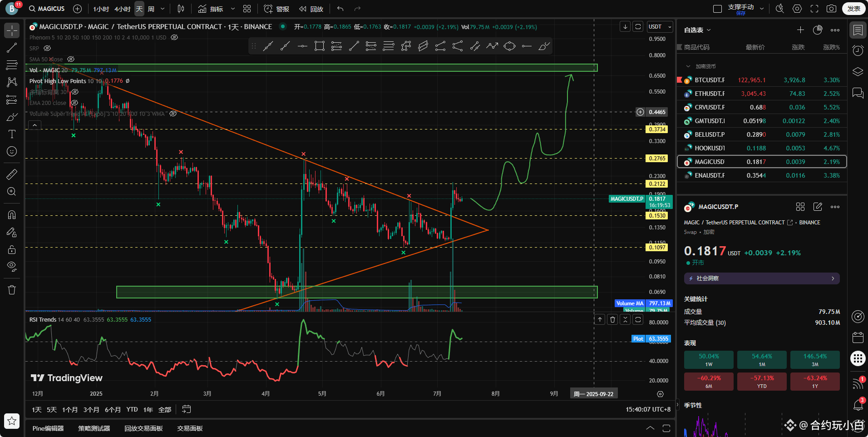This screenshot has height=437, width=868.
Task: Click the zoom in tool
Action: (12, 191)
